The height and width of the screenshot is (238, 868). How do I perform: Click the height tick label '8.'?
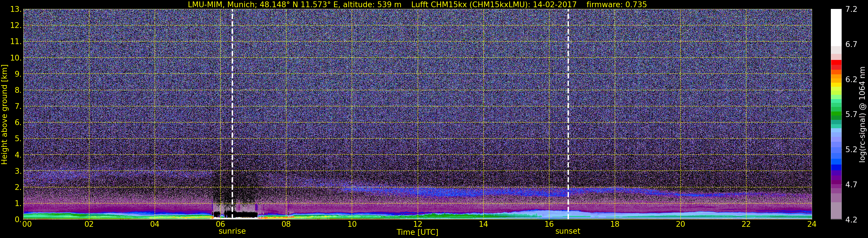[x=18, y=90]
